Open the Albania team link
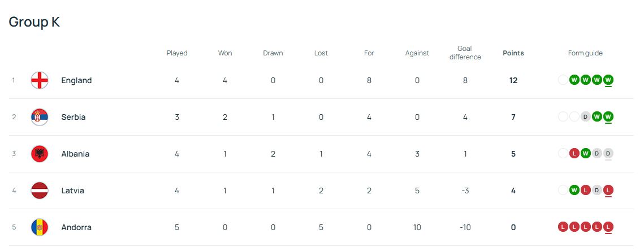This screenshot has width=644, height=251. tap(75, 154)
